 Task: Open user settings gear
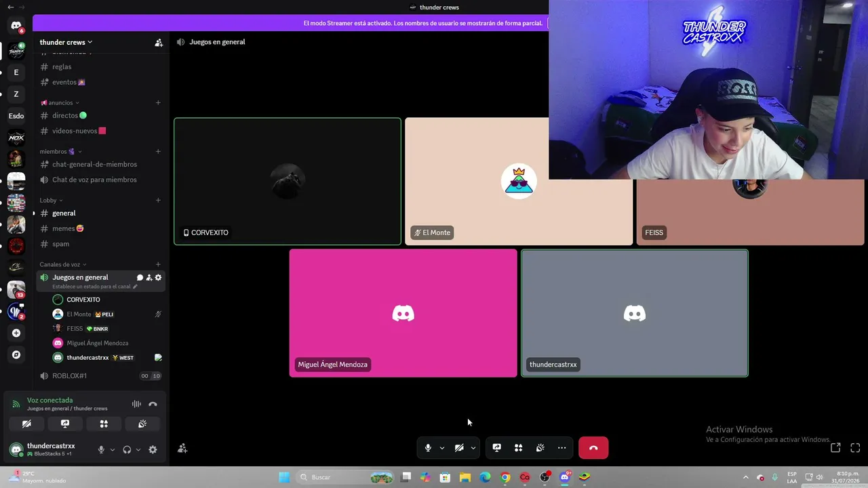point(153,449)
